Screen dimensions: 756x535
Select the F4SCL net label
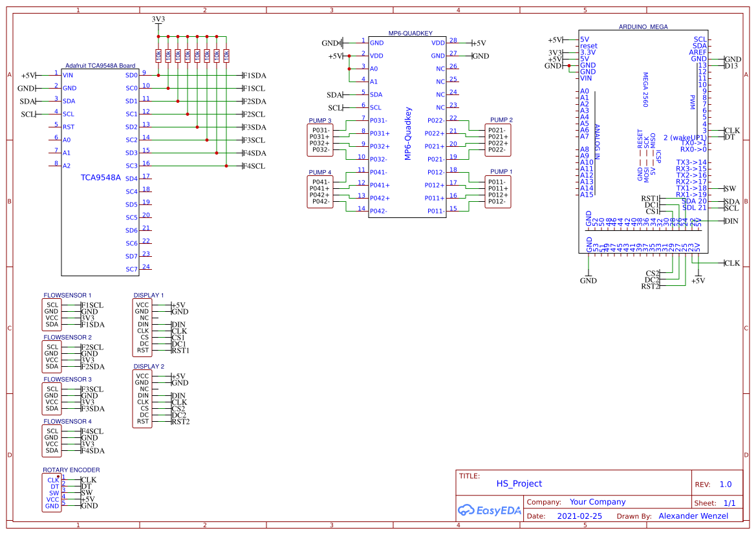pyautogui.click(x=254, y=166)
